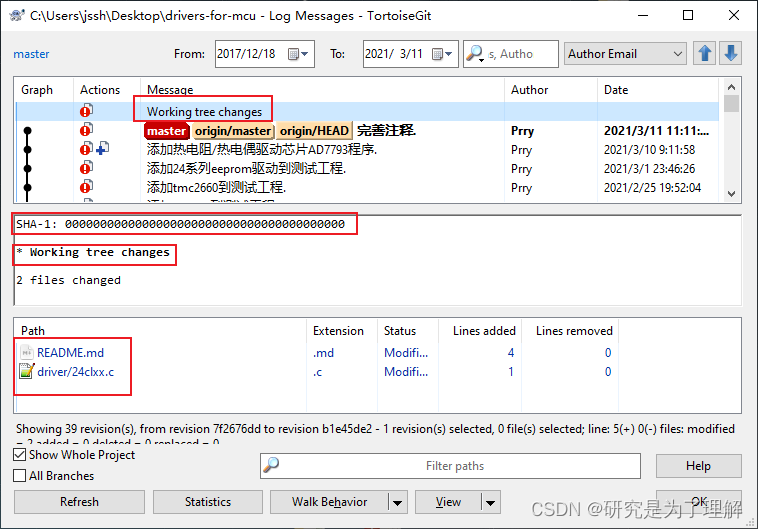758x529 pixels.
Task: Click the README.md file icon
Action: point(27,353)
